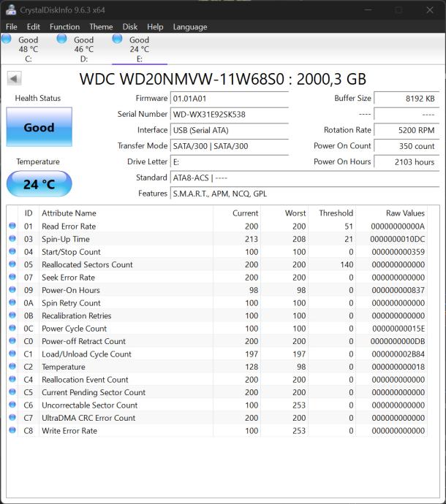Open the Edit menu

coord(34,27)
